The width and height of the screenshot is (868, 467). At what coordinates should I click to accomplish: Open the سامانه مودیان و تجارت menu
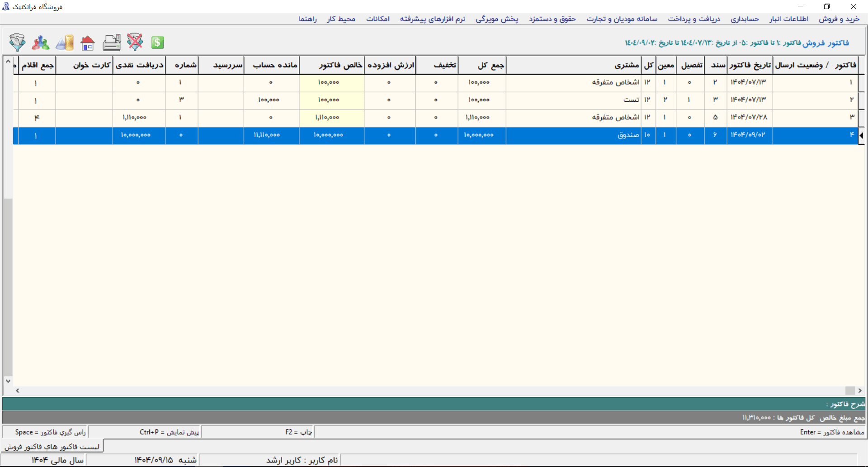point(622,19)
